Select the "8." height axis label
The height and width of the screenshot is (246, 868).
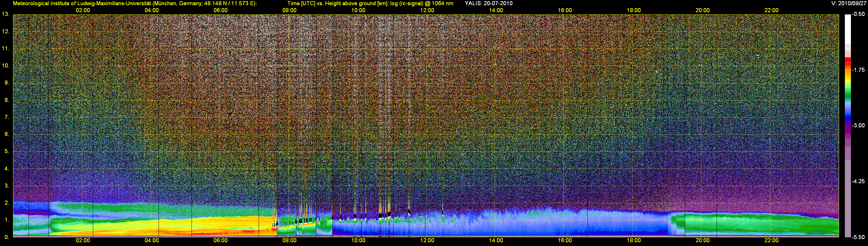pyautogui.click(x=7, y=100)
